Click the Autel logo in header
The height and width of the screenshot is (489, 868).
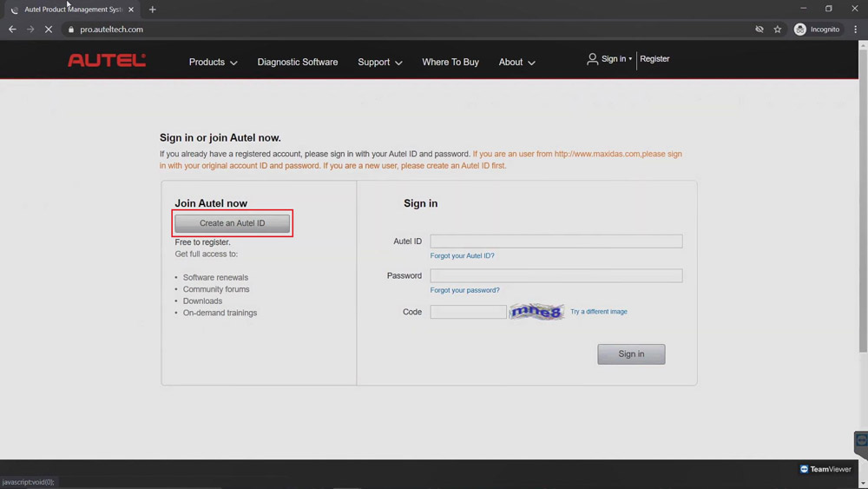tap(107, 60)
